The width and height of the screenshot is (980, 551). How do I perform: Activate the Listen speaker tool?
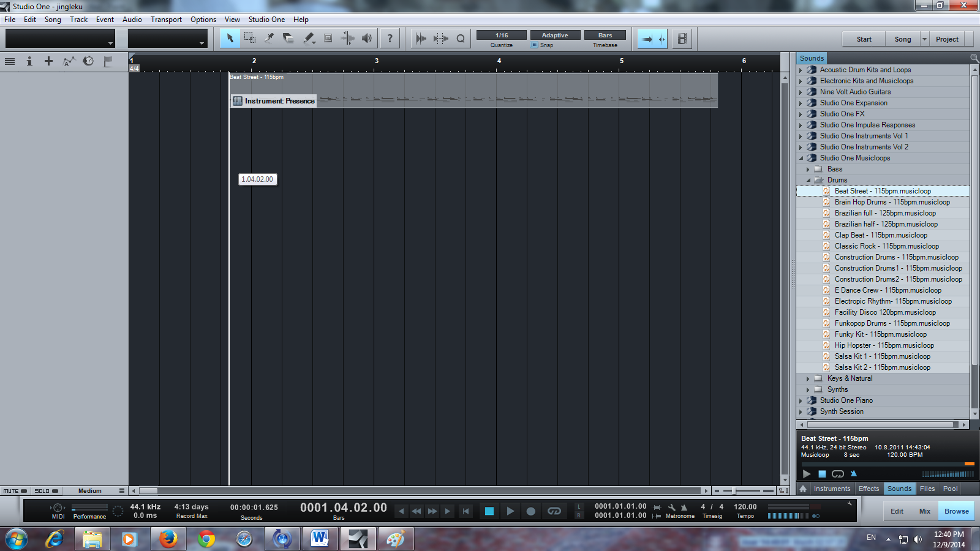[x=367, y=38]
